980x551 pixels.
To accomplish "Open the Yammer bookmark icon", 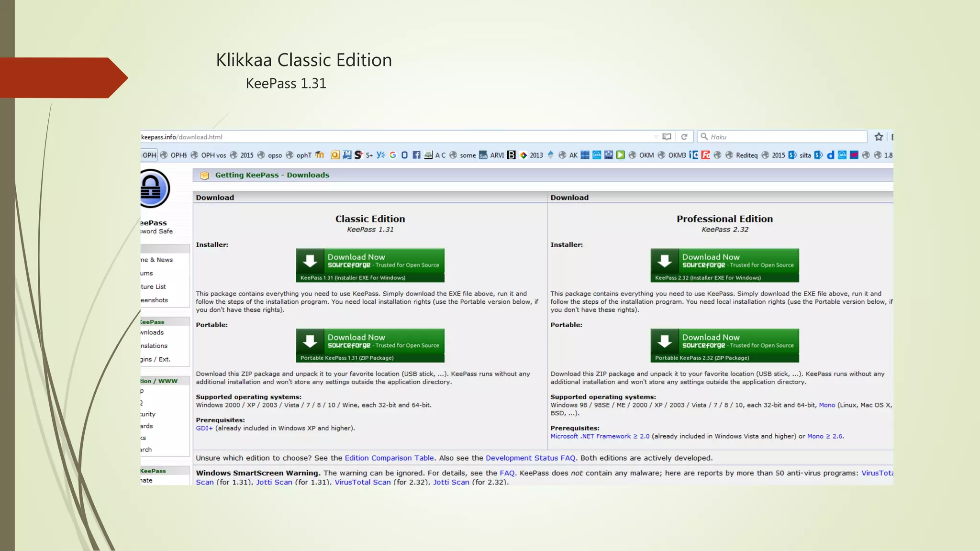I will (380, 155).
